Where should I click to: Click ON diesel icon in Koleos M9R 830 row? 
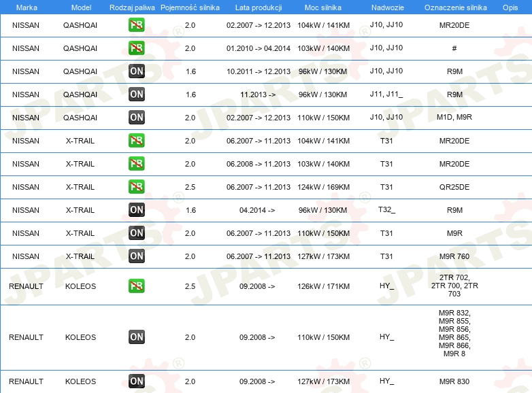tap(136, 381)
